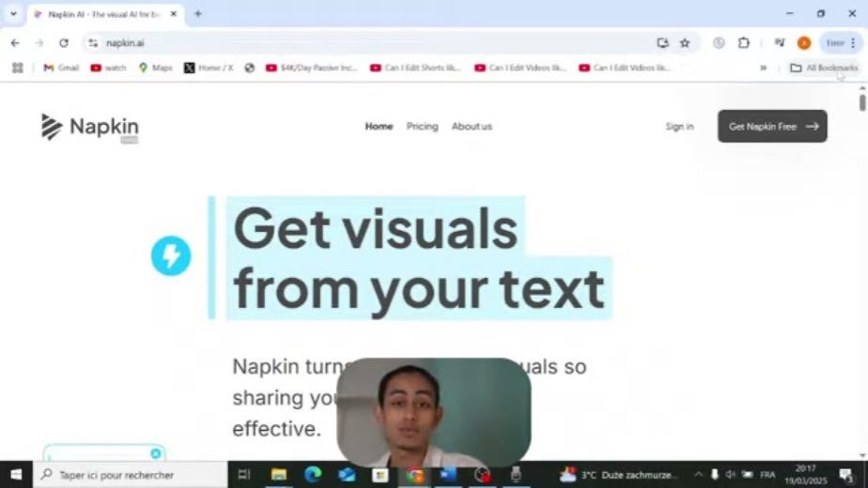This screenshot has height=488, width=868.
Task: Open the notification center icon
Action: (x=845, y=474)
